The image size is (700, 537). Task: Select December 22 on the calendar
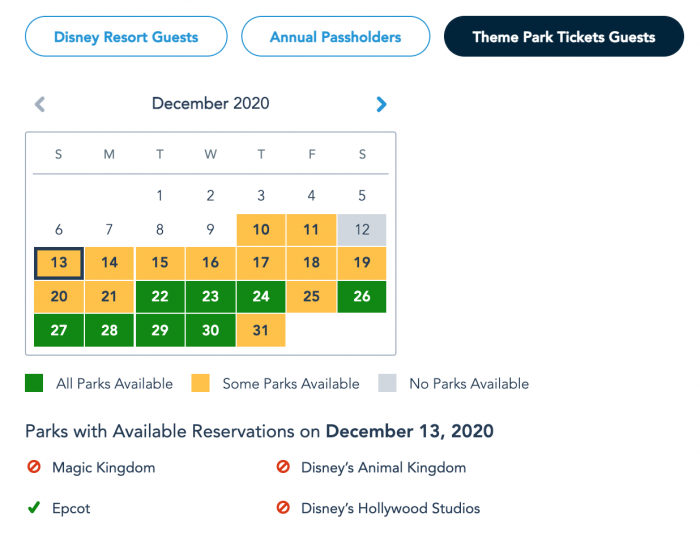[160, 296]
